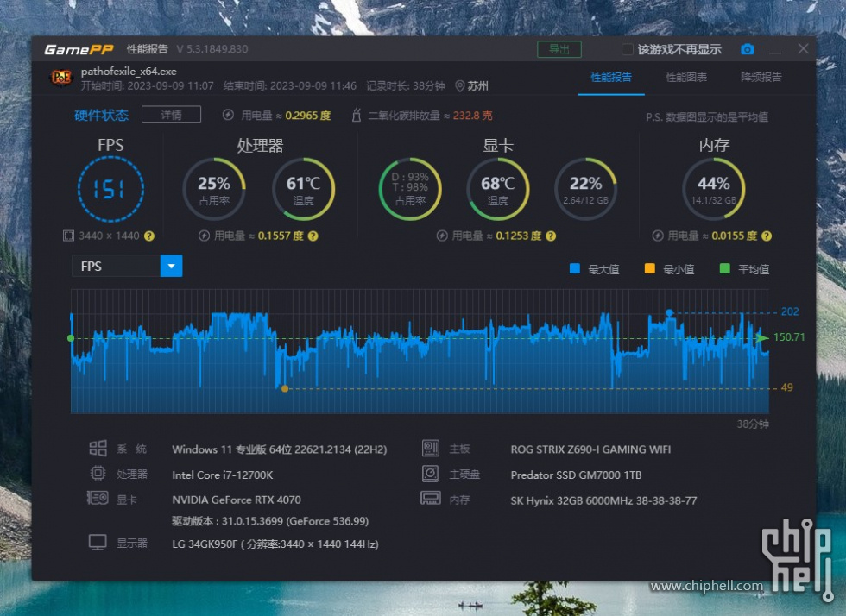Click the driver version 31.0.15.3699 text

(x=269, y=521)
